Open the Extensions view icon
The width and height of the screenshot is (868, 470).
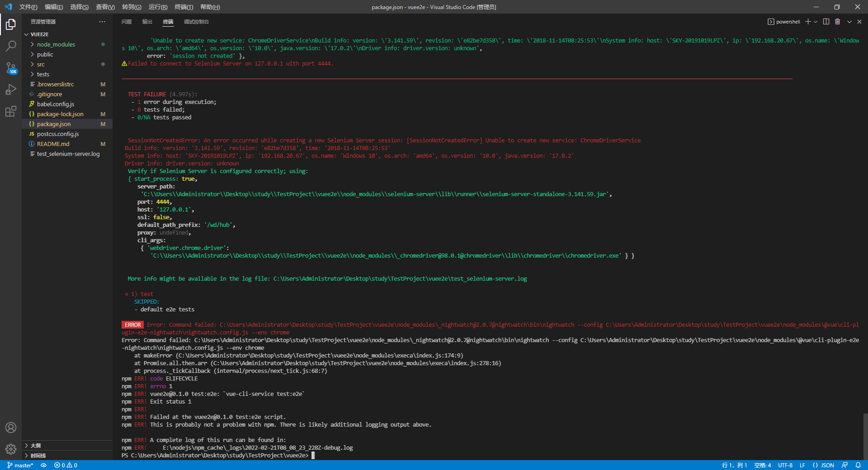click(x=11, y=111)
